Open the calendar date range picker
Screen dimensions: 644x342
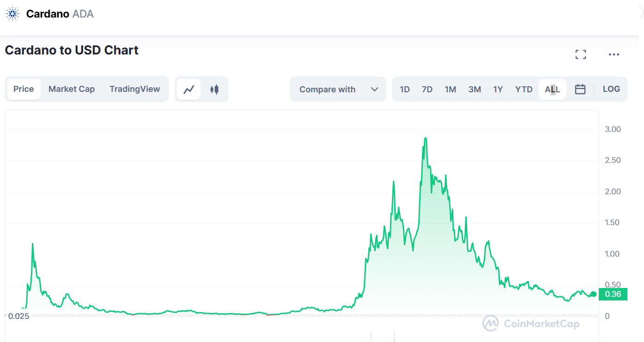[580, 89]
